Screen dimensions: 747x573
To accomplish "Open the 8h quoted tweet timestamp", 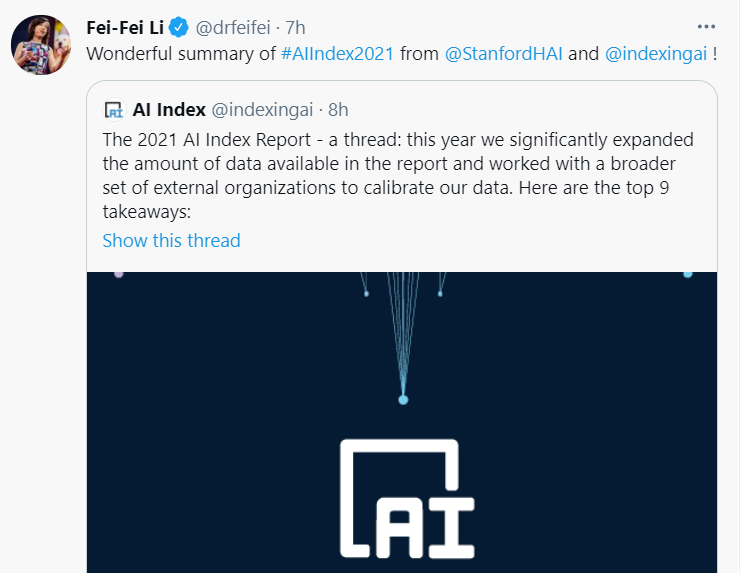I will [337, 110].
